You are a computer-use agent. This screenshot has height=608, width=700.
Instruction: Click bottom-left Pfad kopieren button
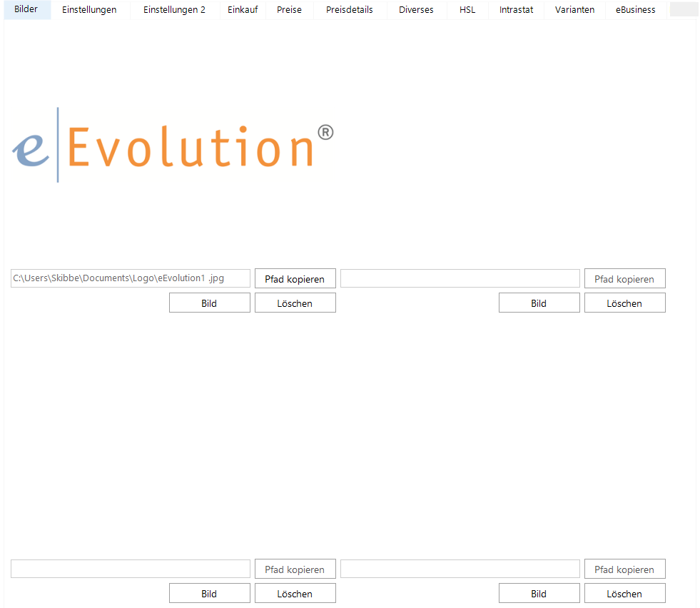295,569
